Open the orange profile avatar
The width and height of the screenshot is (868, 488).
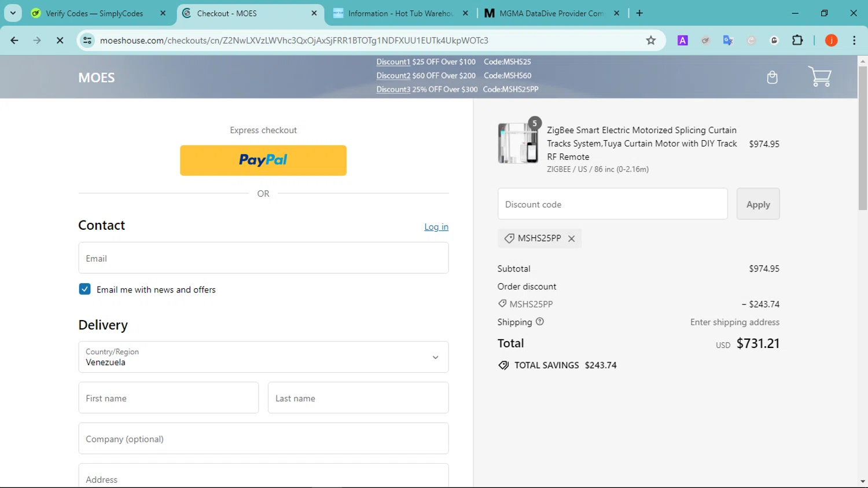pos(831,41)
